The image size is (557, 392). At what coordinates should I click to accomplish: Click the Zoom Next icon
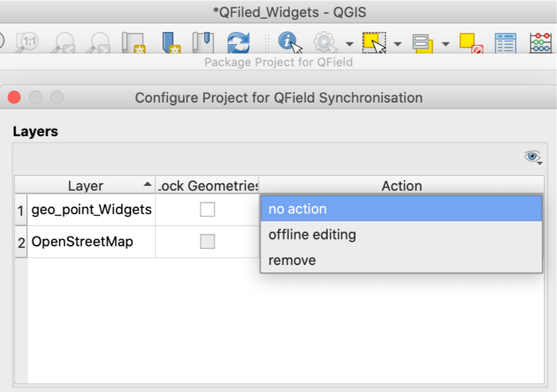pos(99,43)
